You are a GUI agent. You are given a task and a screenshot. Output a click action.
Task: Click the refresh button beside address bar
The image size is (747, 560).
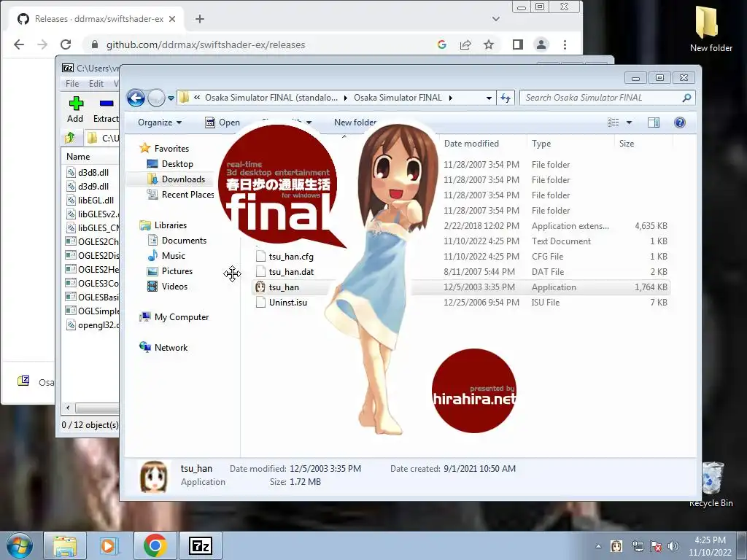(506, 98)
